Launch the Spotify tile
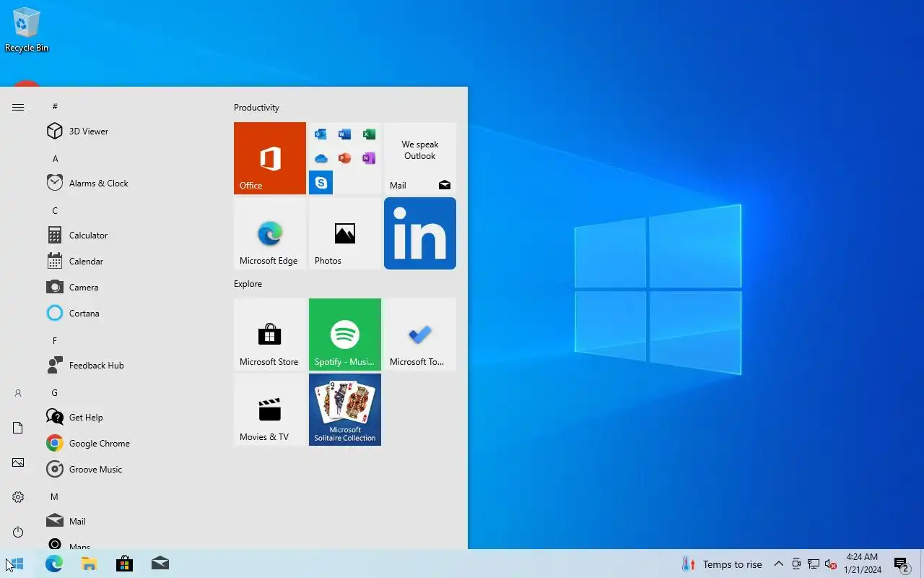Viewport: 924px width, 578px height. 345,335
